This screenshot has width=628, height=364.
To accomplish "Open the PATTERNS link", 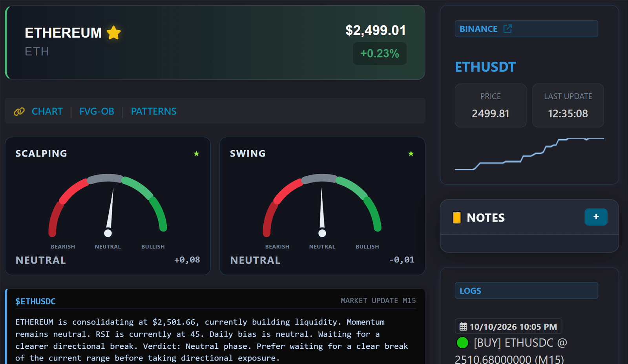I will (153, 111).
